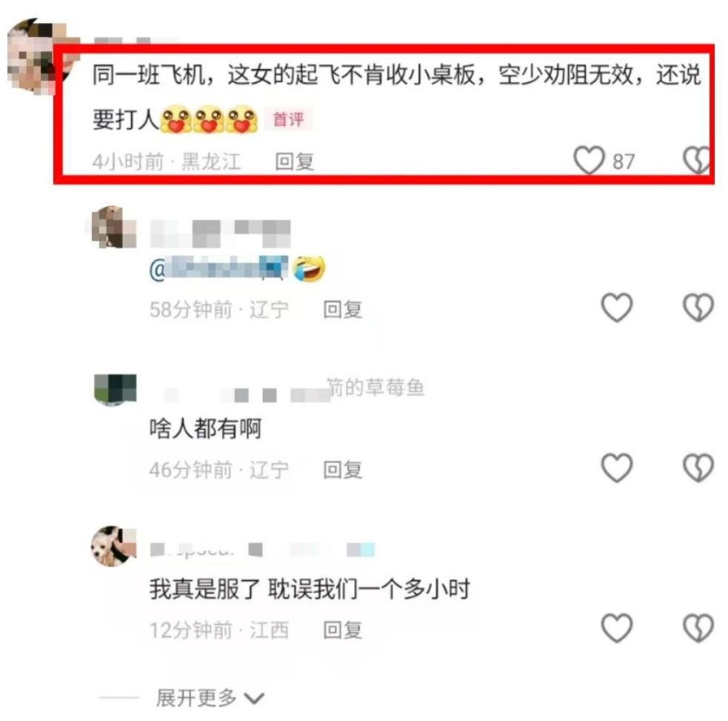Image resolution: width=728 pixels, height=721 pixels.
Task: Reply to the 12分钟前 江西 comment
Action: click(343, 630)
